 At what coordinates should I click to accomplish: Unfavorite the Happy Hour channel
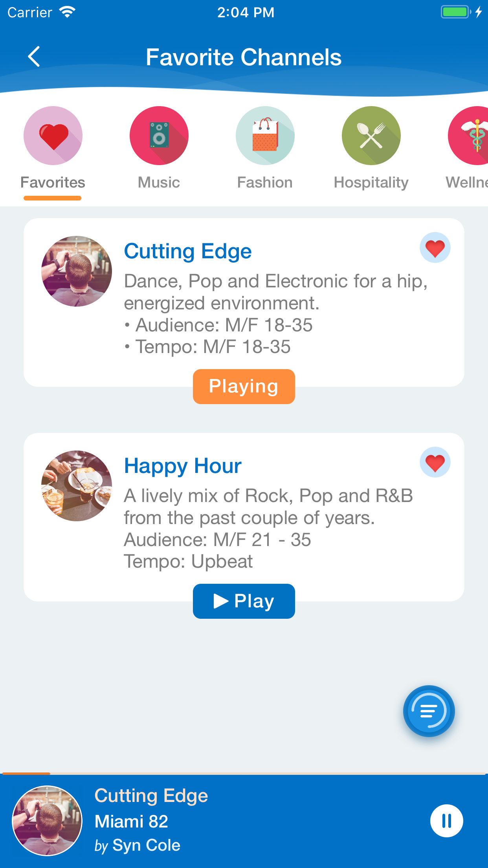point(435,463)
